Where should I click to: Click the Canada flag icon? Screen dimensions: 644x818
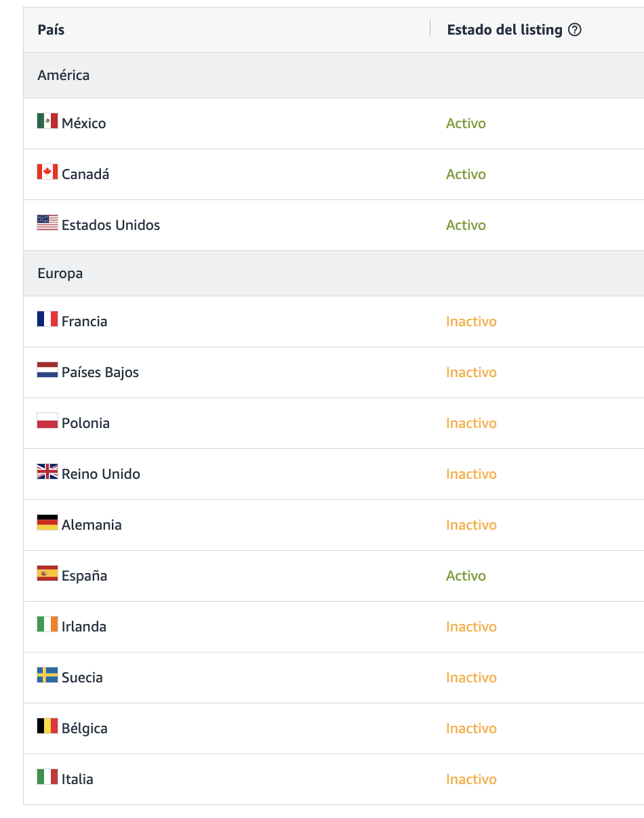click(x=47, y=172)
